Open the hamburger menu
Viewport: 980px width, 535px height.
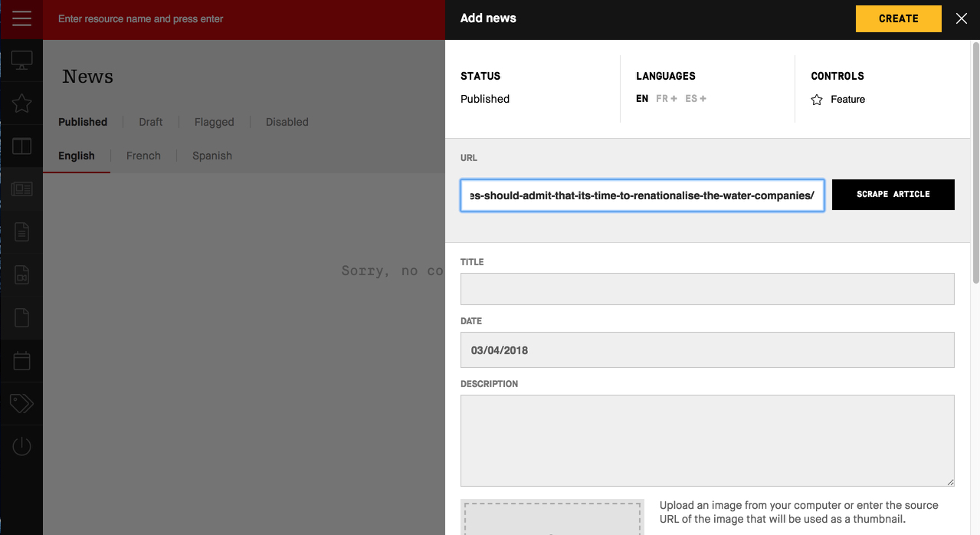(21, 18)
